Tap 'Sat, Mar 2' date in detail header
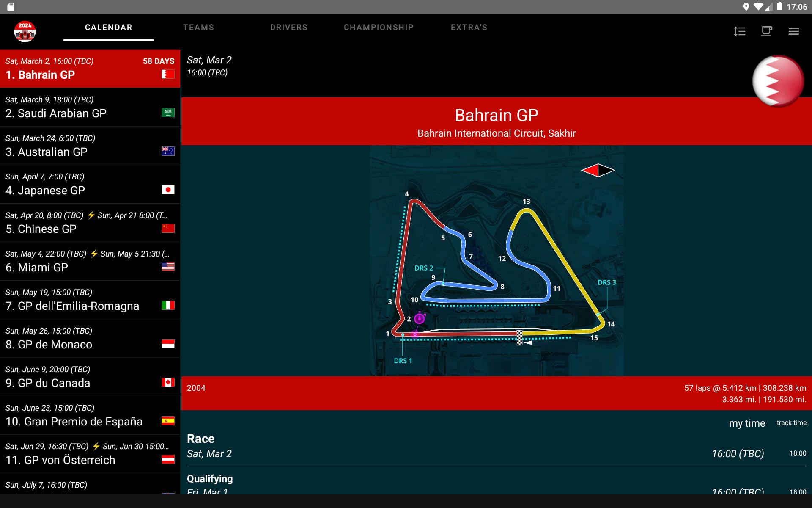 tap(209, 60)
